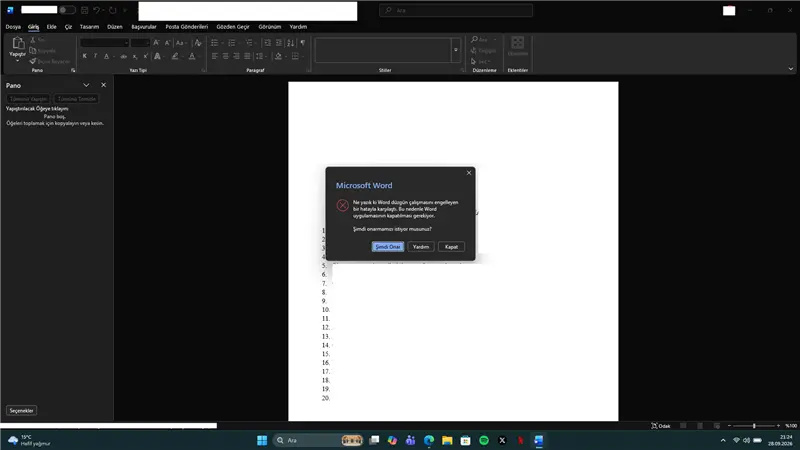Click the bullet list icon
The width and height of the screenshot is (800, 450).
coord(215,43)
